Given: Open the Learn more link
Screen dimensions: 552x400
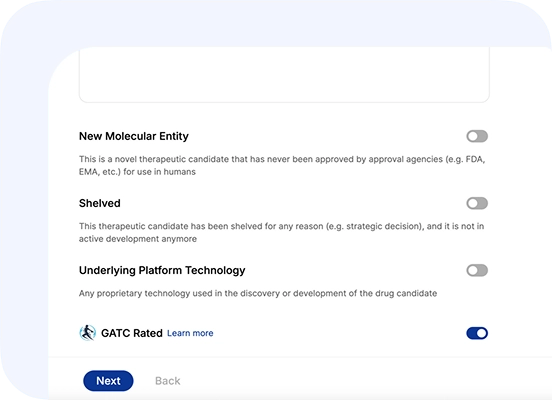Looking at the screenshot, I should pos(190,333).
